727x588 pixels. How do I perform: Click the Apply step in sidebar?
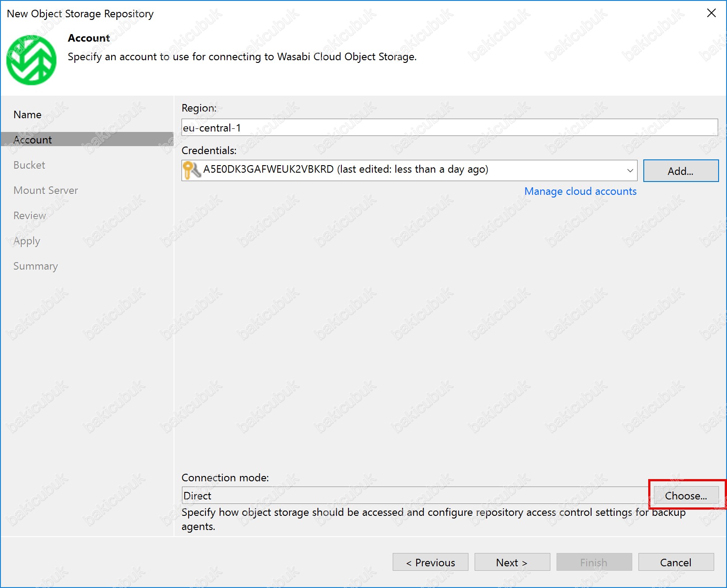(x=27, y=241)
